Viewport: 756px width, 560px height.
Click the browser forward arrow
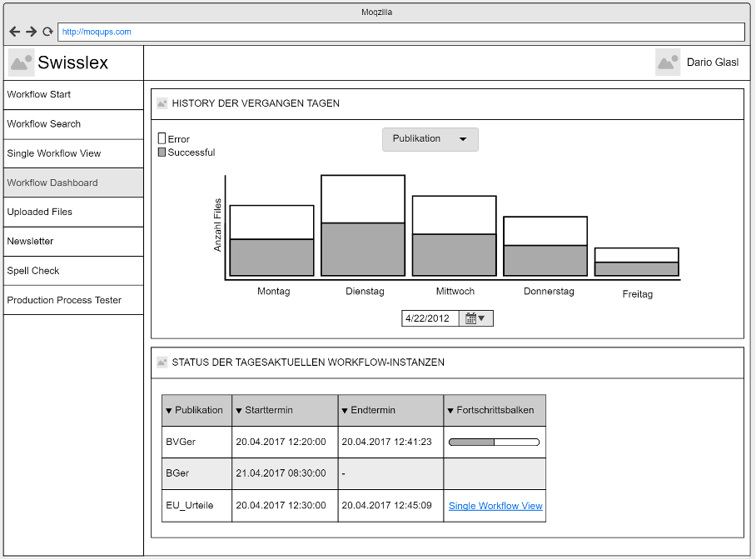(x=32, y=32)
